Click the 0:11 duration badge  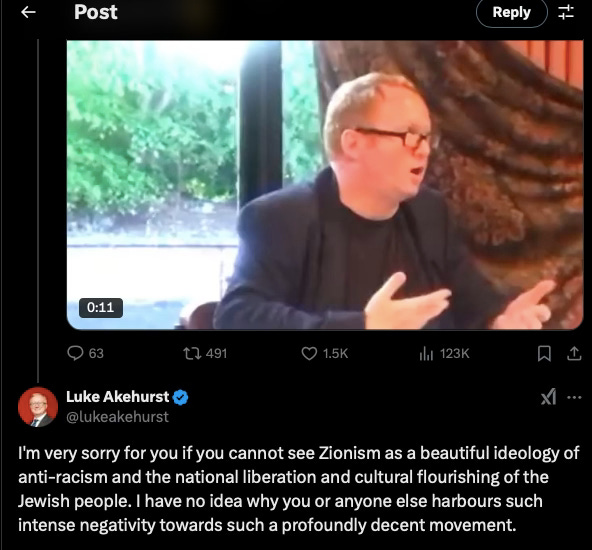tap(101, 307)
